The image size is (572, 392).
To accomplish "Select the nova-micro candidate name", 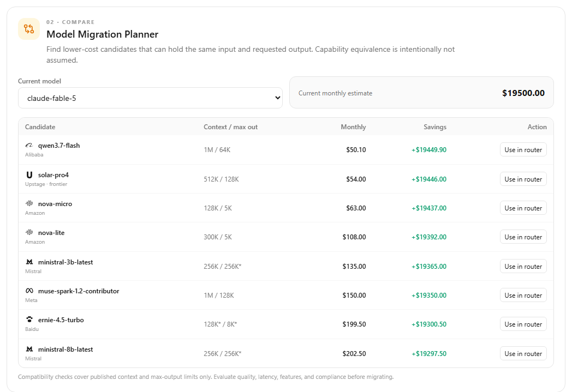I will coord(55,204).
